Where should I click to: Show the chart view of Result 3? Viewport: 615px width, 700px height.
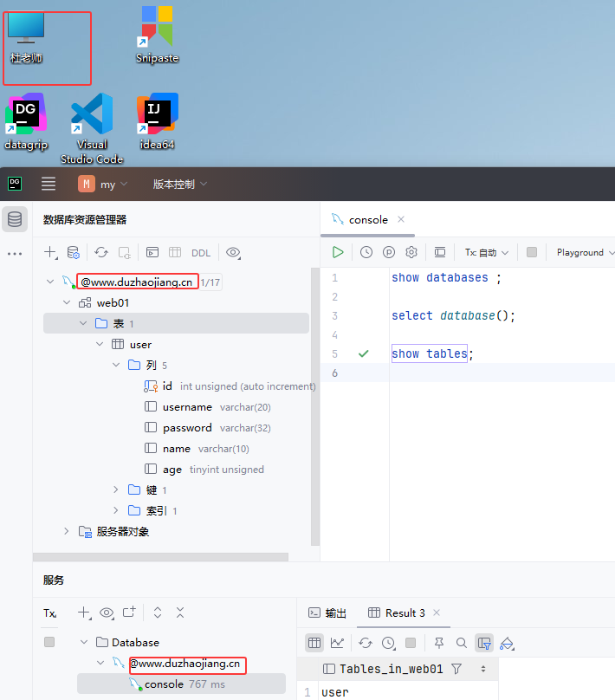point(337,643)
